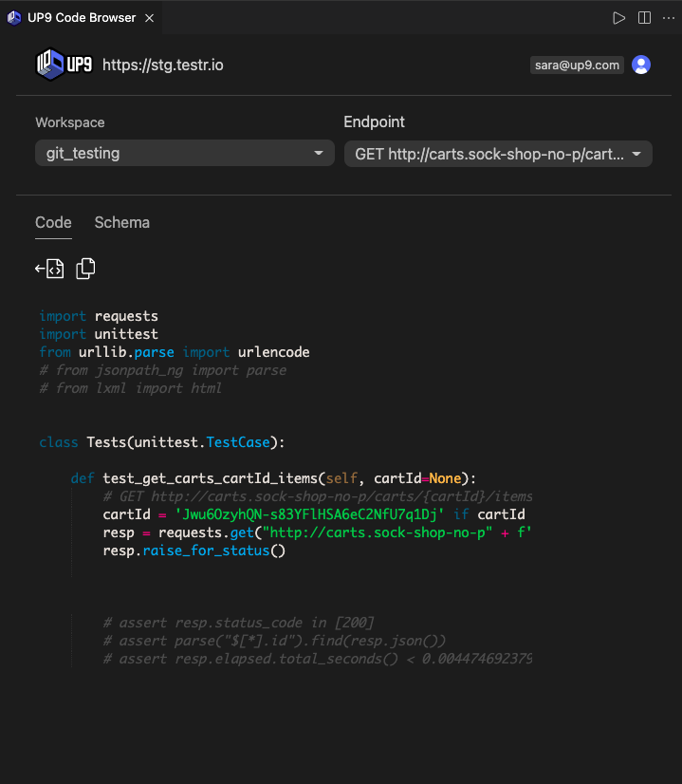Screen dimensions: 682x784
Task: Switch to the Schema tab
Action: pyautogui.click(x=122, y=222)
